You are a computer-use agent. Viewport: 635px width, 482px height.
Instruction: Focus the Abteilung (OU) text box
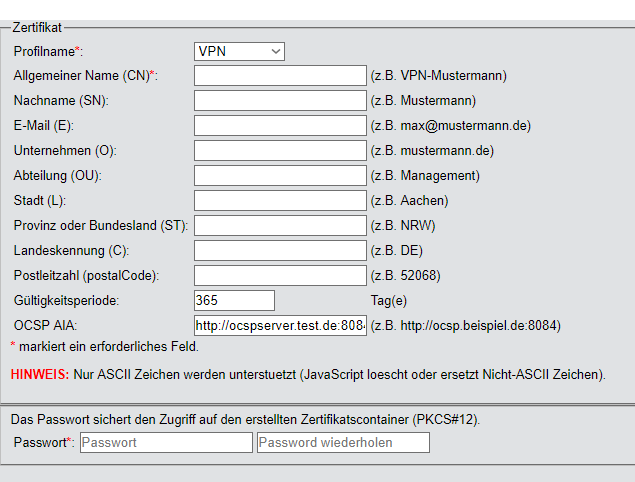click(280, 175)
